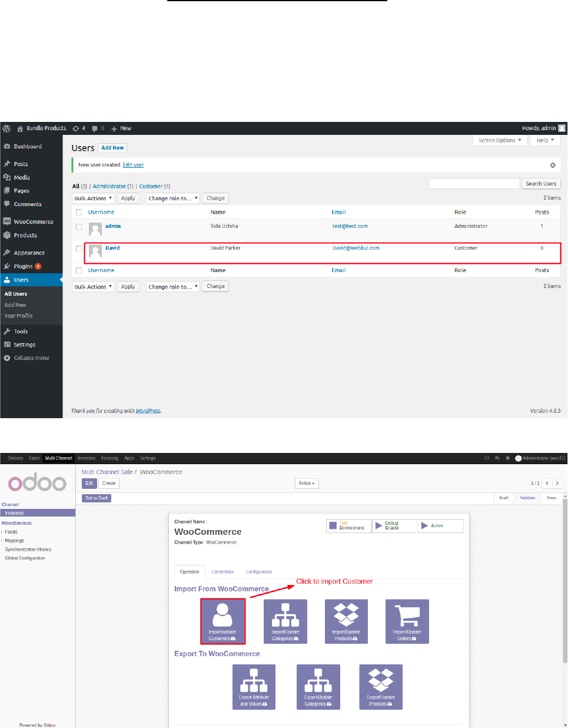Toggle the Debug Enable button
Viewport: 568px width, 728px height.
[395, 525]
